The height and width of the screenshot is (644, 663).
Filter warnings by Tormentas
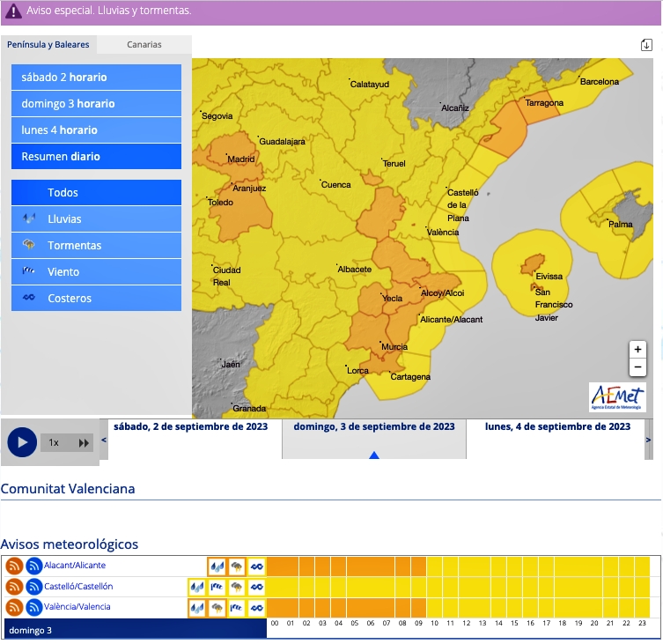pyautogui.click(x=96, y=245)
